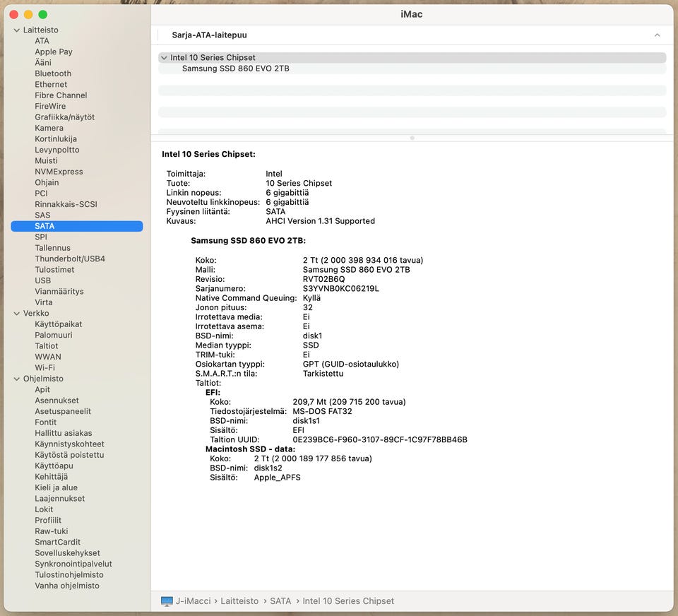Open Asennukset sidebar item
Viewport: 678px width, 616px height.
pos(56,400)
